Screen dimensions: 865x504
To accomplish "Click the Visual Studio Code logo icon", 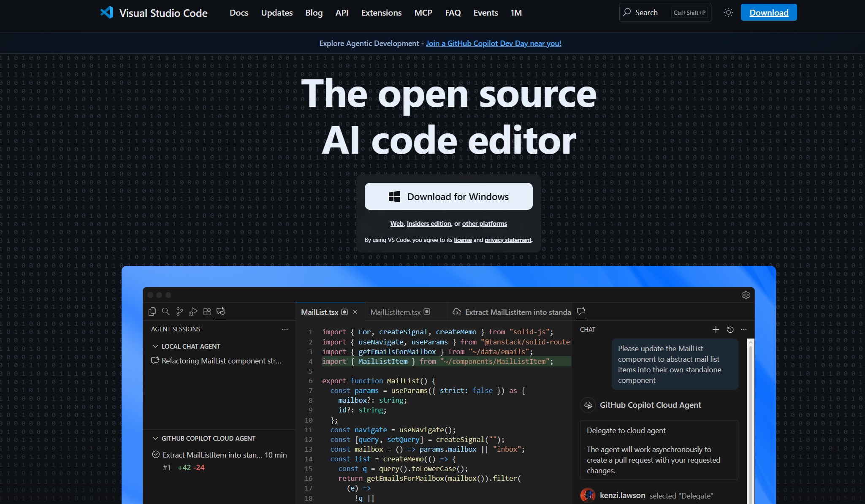I will tap(107, 13).
